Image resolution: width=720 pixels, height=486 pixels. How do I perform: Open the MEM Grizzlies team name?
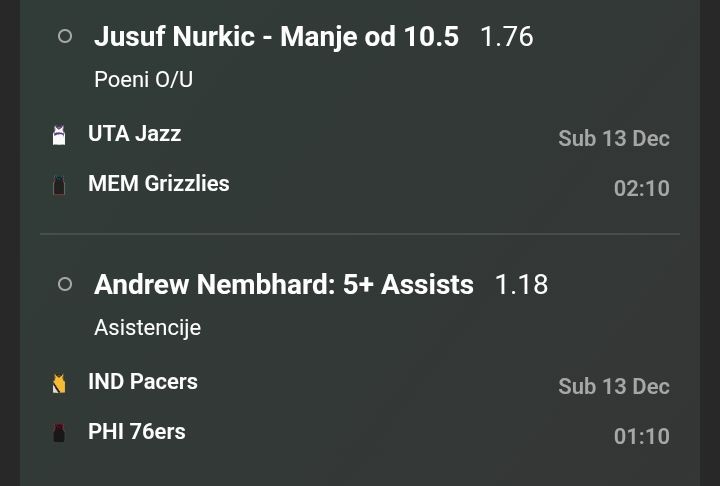158,184
